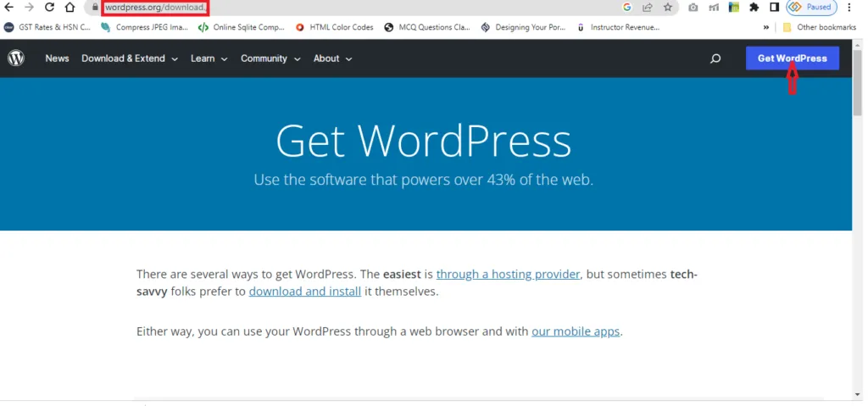
Task: Click the WordPress logo icon
Action: (16, 58)
